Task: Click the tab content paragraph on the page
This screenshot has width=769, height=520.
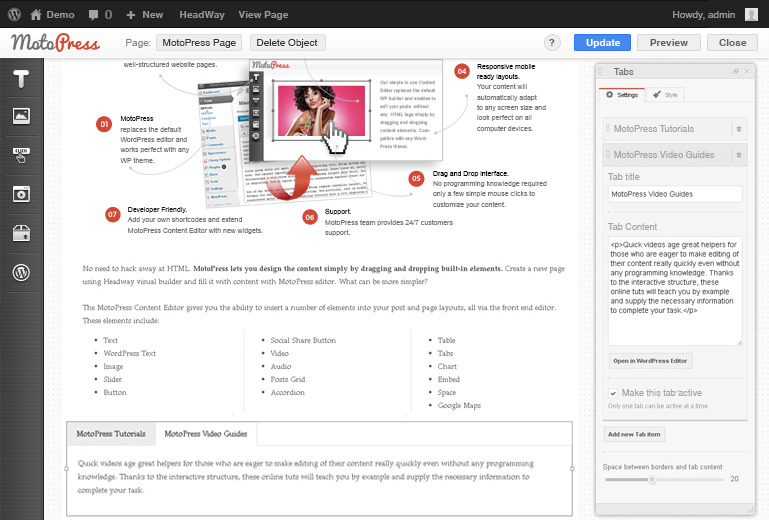Action: (304, 477)
